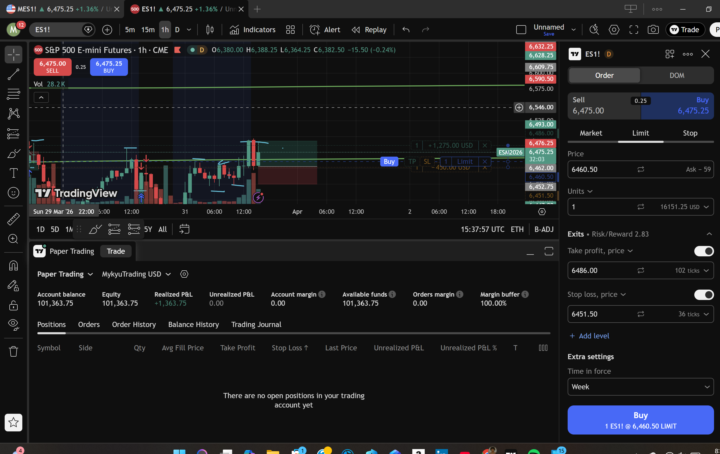Open the MykyuTrading USD account dropdown

coord(136,274)
